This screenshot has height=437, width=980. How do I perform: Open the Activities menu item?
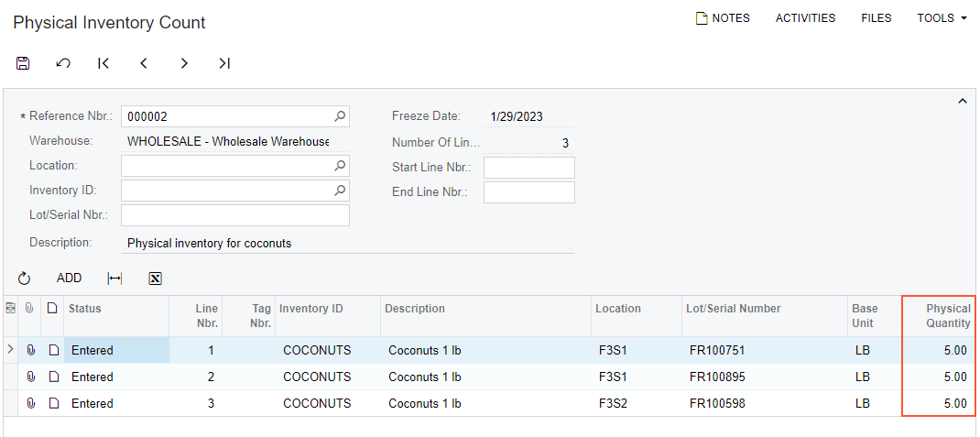coord(805,18)
